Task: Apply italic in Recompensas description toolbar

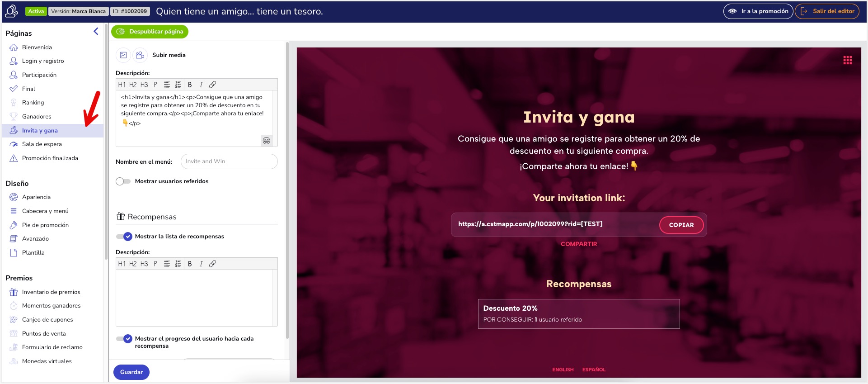Action: coord(201,264)
